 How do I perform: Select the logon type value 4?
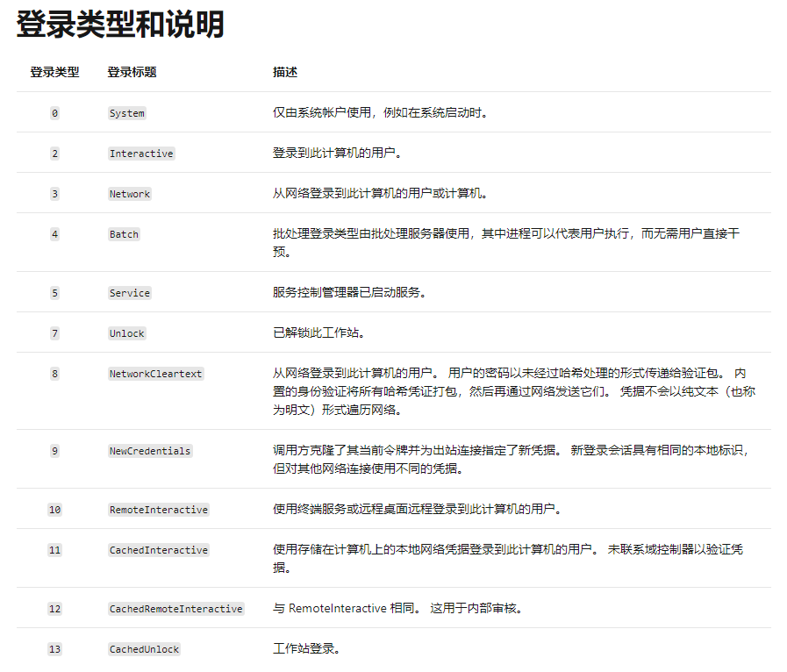tap(54, 234)
